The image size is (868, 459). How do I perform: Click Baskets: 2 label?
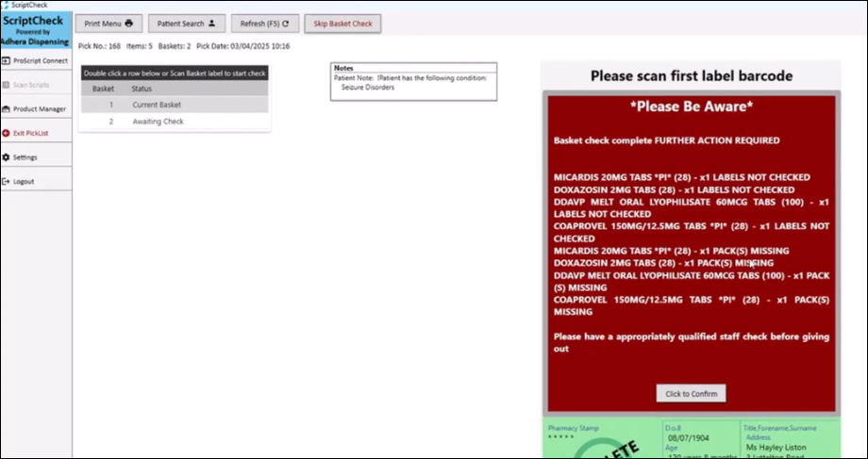(x=174, y=46)
